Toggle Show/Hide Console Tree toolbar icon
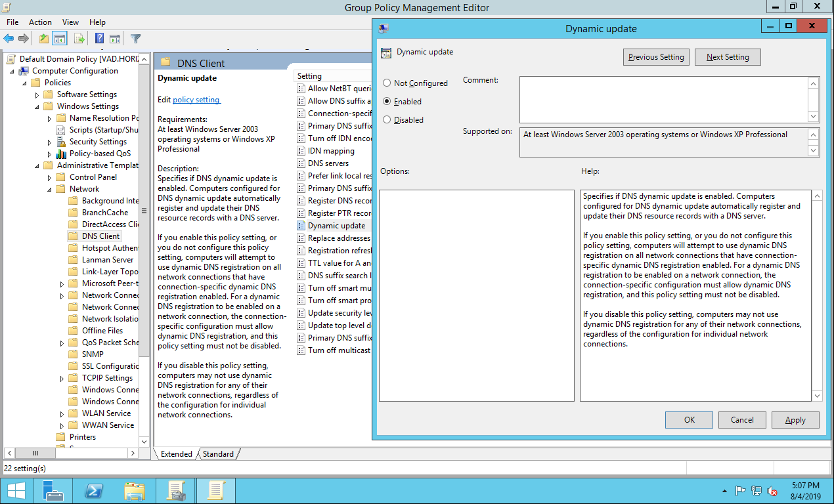The image size is (834, 504). pyautogui.click(x=60, y=39)
